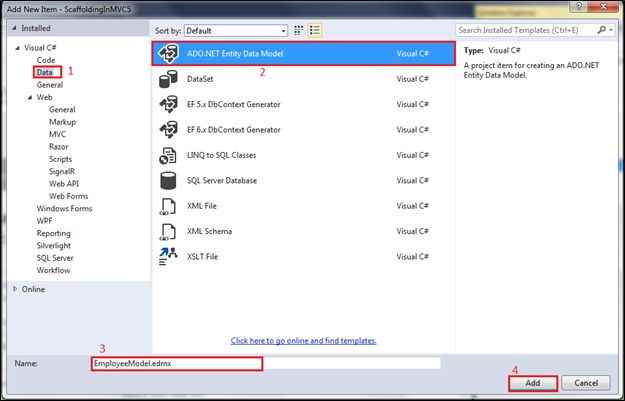
Task: Select XSLT File template text
Action: pyautogui.click(x=202, y=257)
